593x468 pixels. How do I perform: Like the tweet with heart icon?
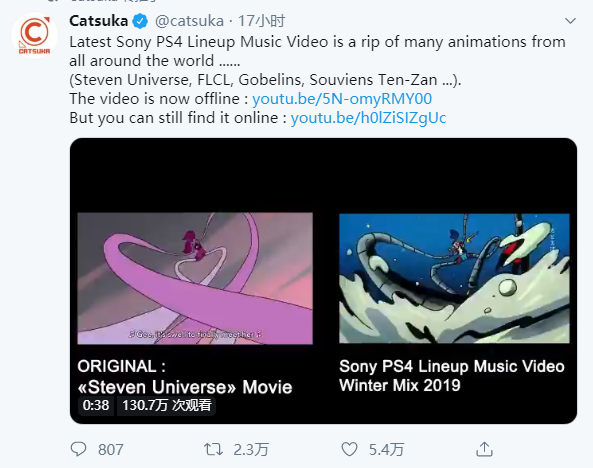pos(349,449)
